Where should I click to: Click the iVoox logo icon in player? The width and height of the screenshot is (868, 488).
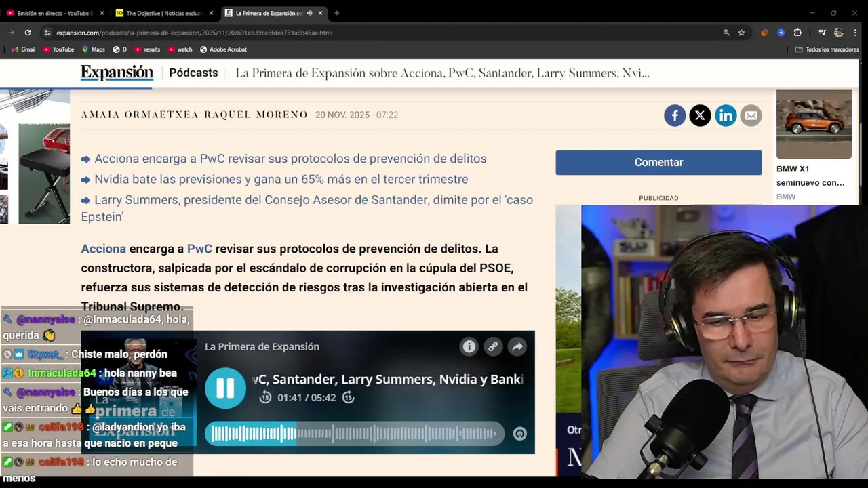pyautogui.click(x=519, y=434)
